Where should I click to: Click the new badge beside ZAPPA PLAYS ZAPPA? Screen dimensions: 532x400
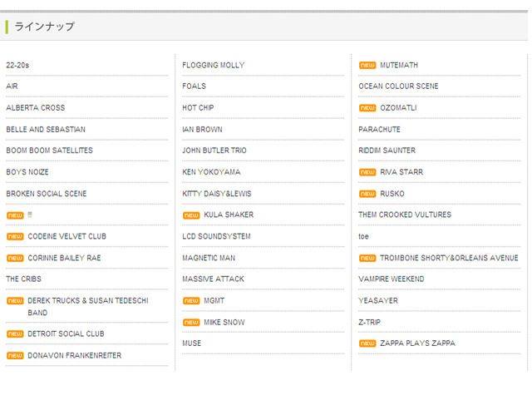[x=367, y=343]
